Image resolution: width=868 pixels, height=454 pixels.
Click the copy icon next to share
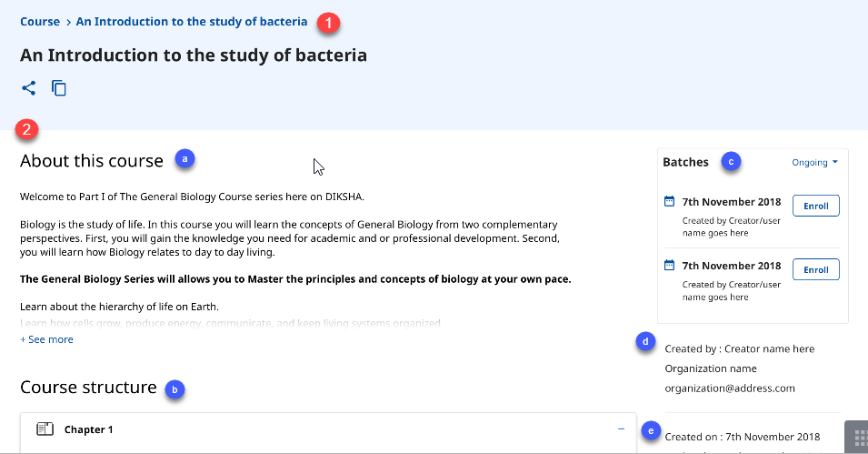(59, 88)
